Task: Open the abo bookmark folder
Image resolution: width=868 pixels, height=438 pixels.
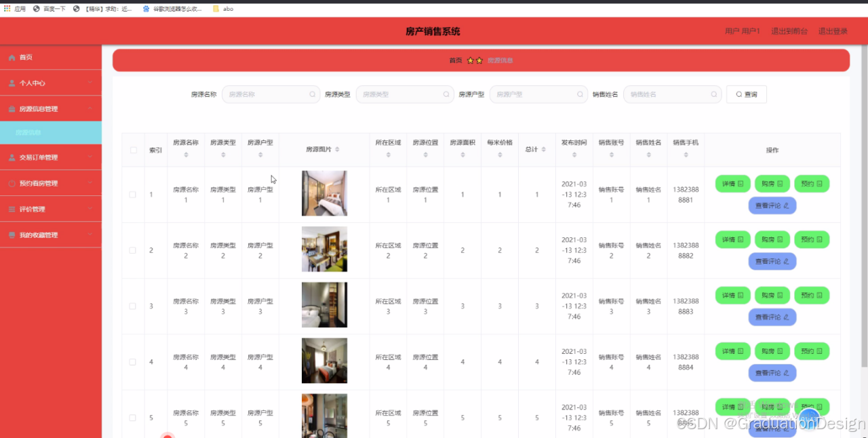Action: [x=223, y=9]
